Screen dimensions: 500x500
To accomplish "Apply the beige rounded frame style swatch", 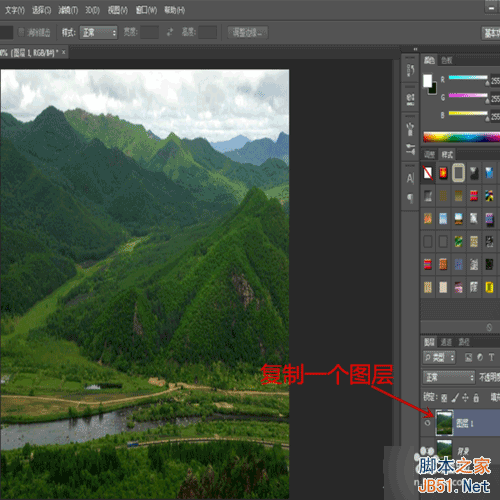I will pyautogui.click(x=458, y=173).
